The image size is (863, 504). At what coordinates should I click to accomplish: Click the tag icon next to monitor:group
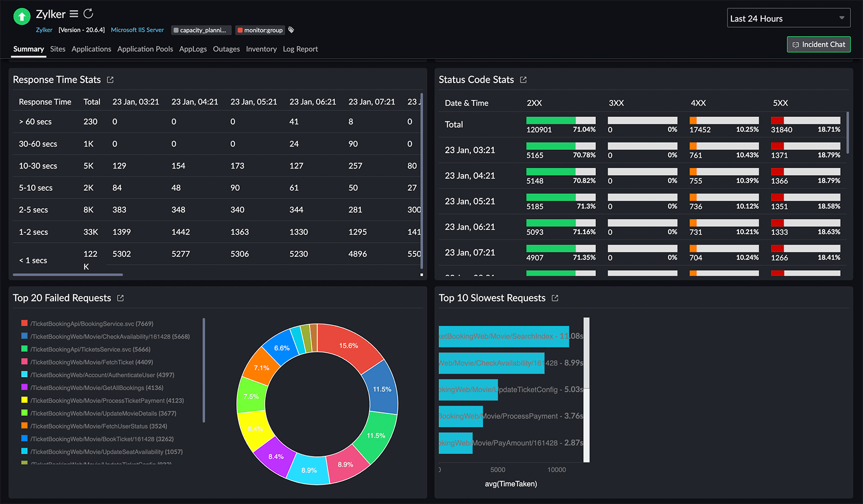(291, 30)
